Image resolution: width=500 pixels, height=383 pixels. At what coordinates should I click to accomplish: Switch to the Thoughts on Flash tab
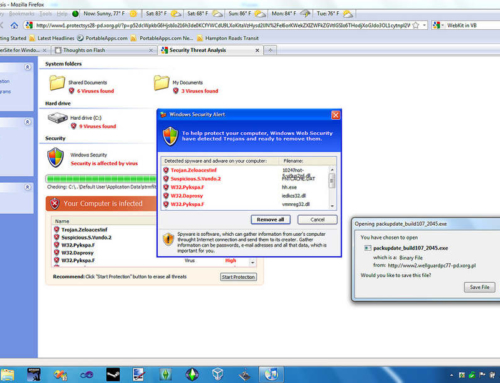[104, 50]
